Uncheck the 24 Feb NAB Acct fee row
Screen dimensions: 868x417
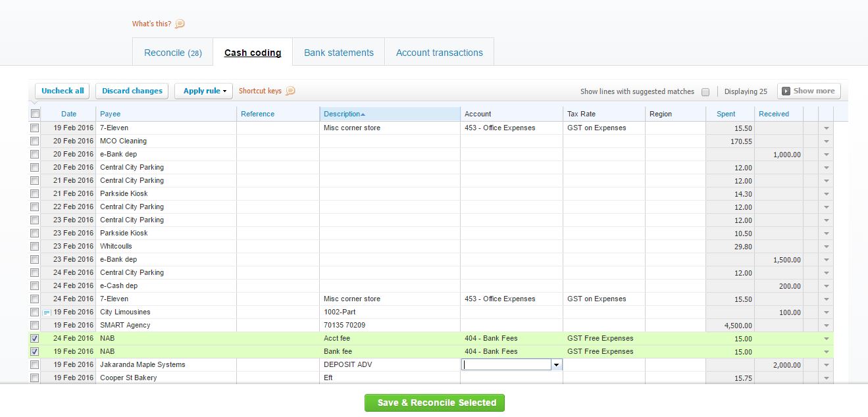(34, 338)
